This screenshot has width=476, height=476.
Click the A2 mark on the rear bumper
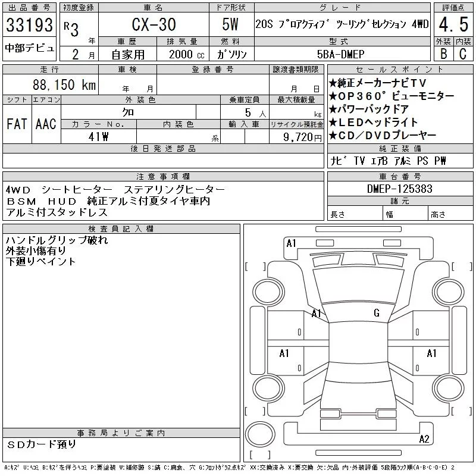coord(424,439)
